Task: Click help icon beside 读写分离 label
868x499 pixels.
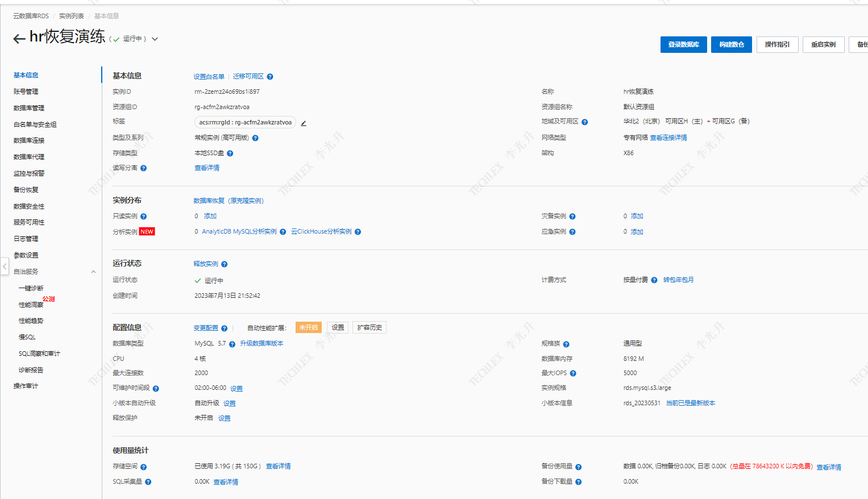Action: [144, 168]
